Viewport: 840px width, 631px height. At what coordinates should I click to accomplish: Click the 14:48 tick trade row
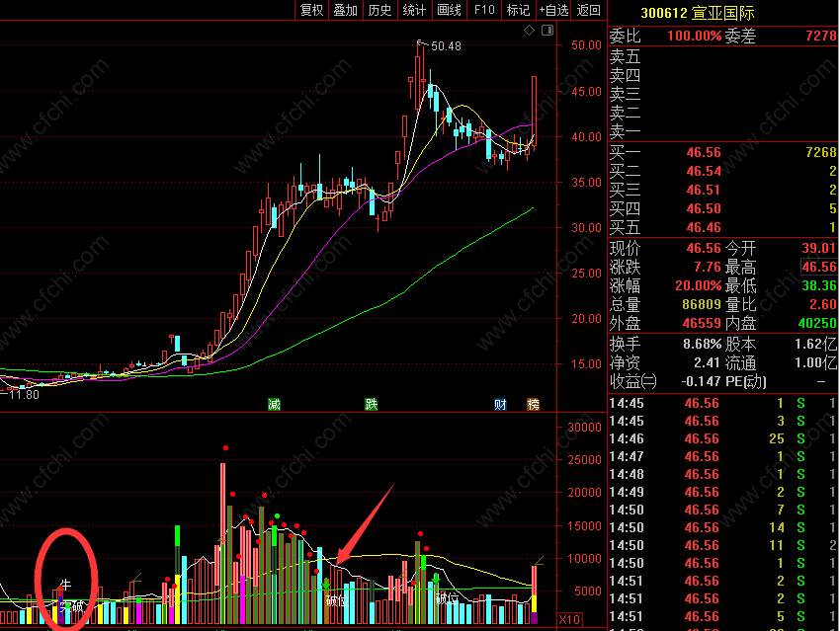pyautogui.click(x=723, y=474)
